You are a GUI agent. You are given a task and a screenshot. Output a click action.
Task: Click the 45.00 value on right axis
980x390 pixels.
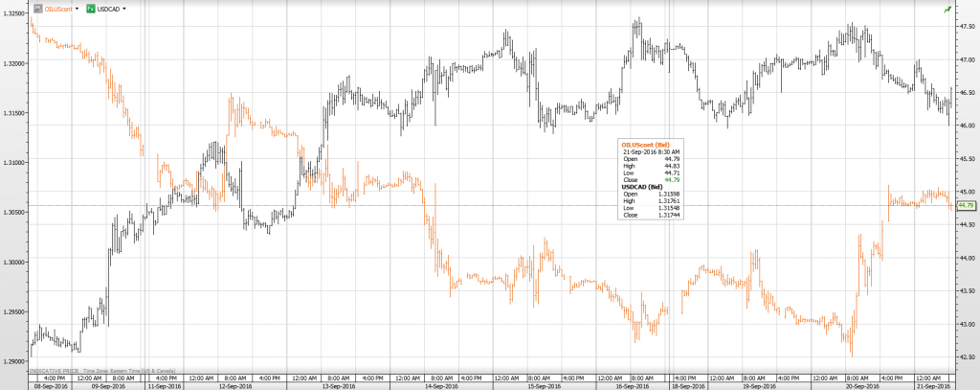[x=966, y=192]
